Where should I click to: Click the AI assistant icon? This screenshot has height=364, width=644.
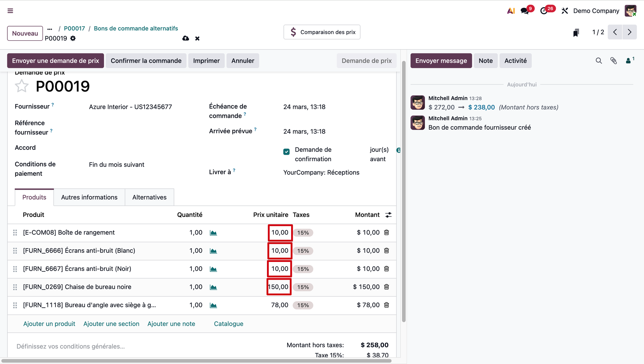pos(511,11)
